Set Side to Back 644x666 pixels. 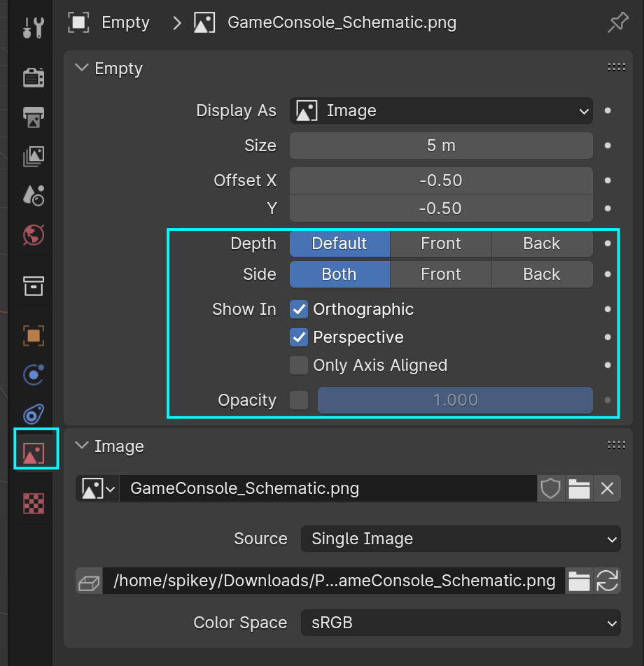[x=541, y=274]
